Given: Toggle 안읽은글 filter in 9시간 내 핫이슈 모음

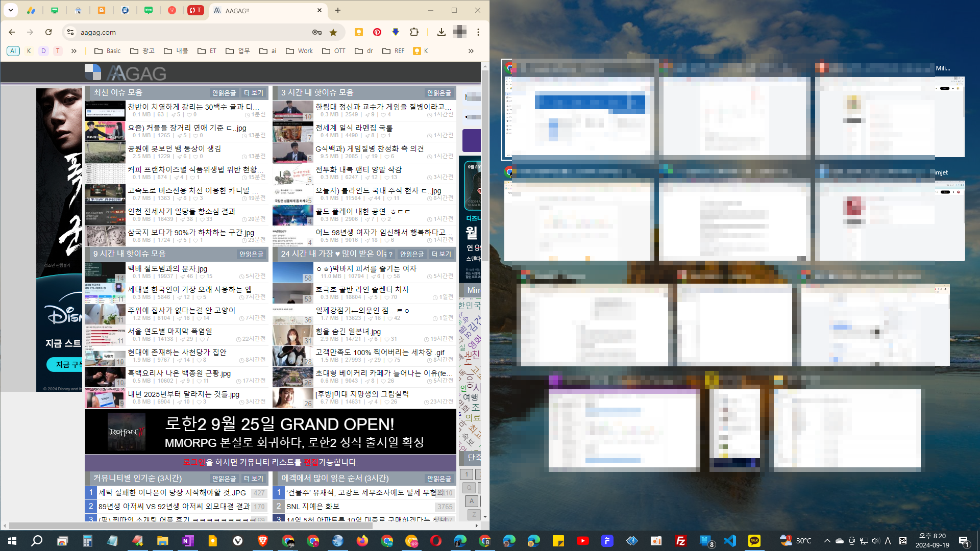Looking at the screenshot, I should pos(251,254).
